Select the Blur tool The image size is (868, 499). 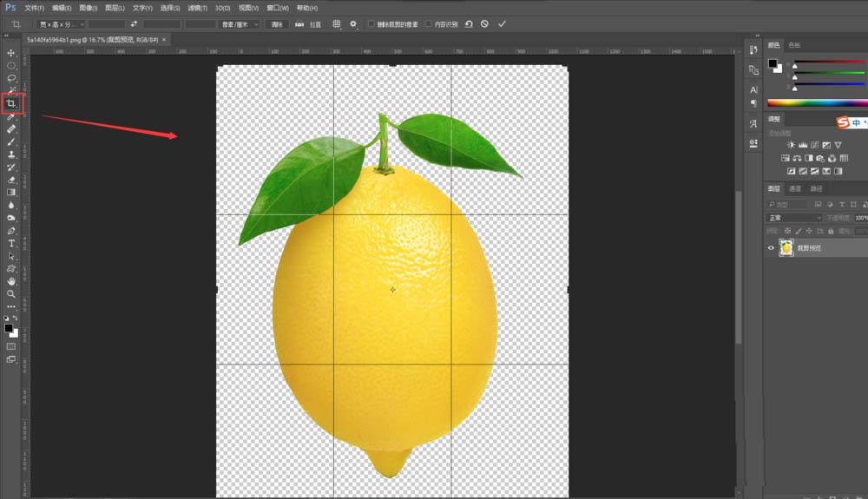[11, 206]
